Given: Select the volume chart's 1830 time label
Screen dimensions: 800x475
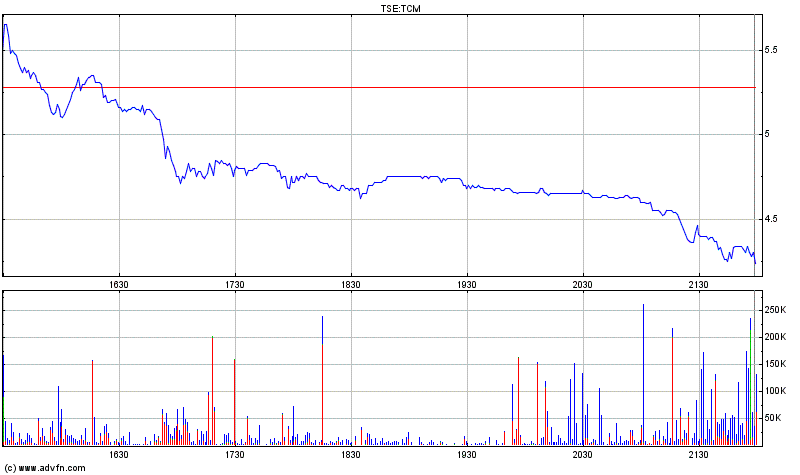Looking at the screenshot, I should (351, 454).
